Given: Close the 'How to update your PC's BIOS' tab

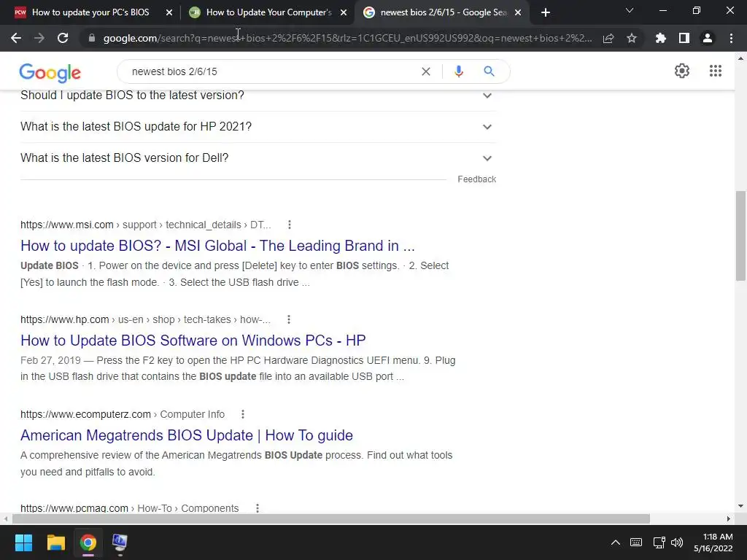Looking at the screenshot, I should tap(169, 13).
